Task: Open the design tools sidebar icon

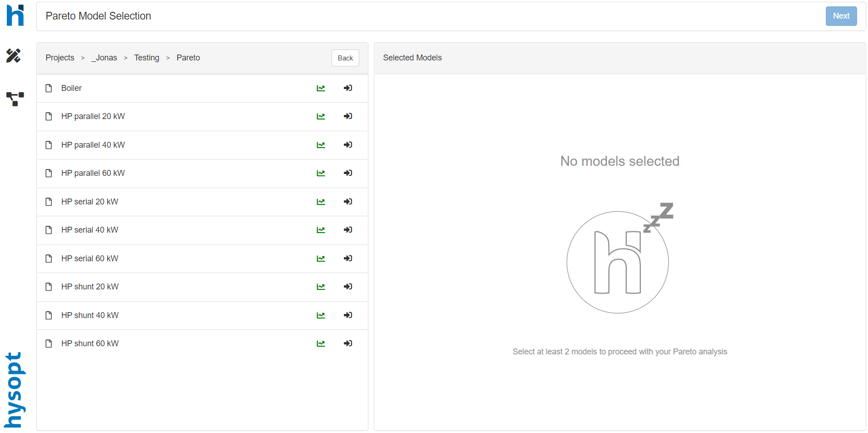Action: [13, 55]
